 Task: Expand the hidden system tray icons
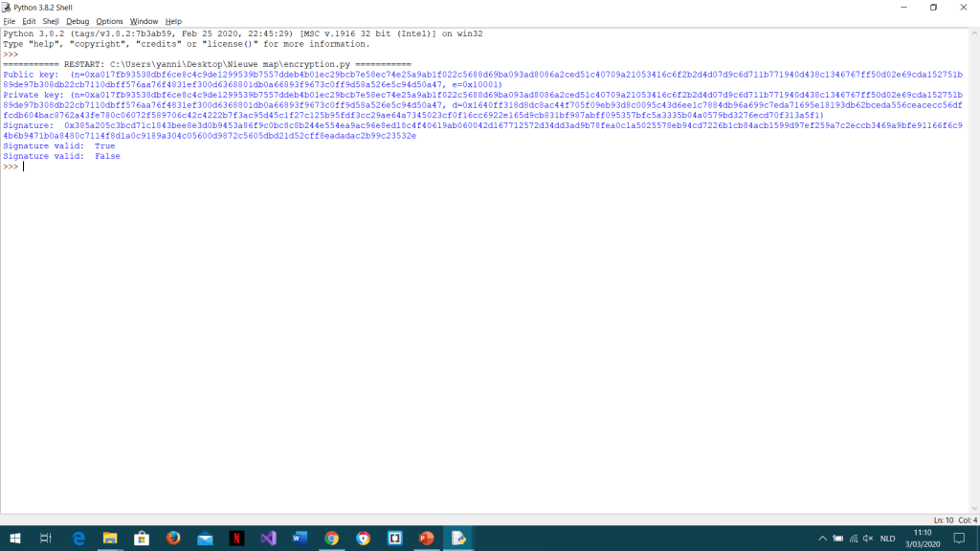[x=822, y=539]
